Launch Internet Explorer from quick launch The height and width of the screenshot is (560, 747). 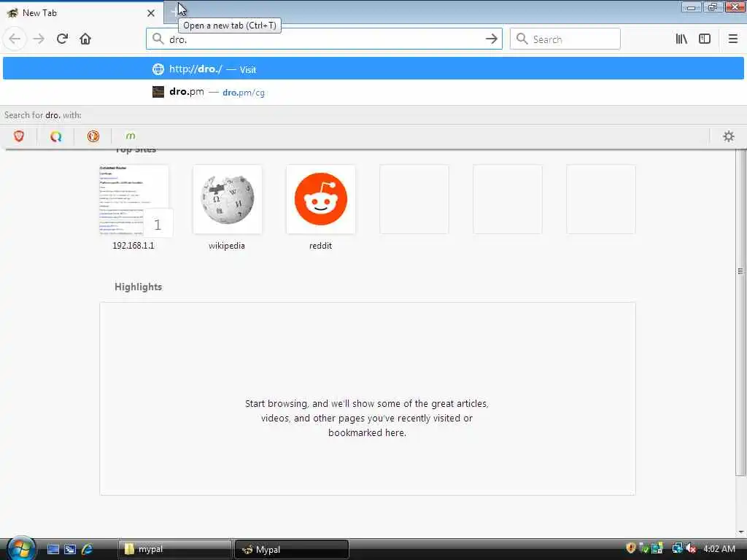88,550
